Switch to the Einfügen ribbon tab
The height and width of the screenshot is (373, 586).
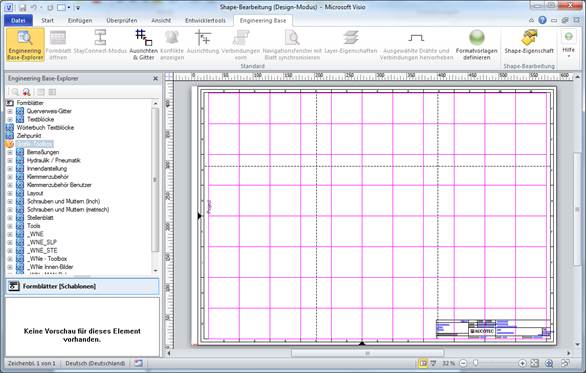pos(80,21)
